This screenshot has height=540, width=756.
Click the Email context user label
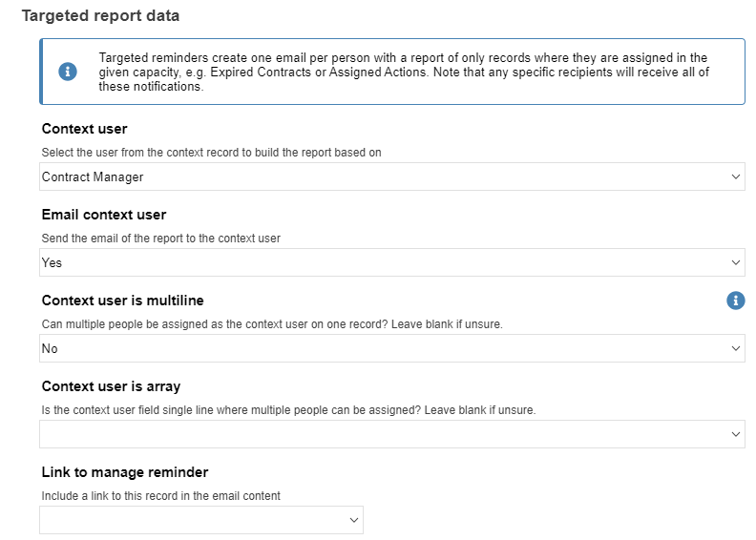click(x=104, y=215)
